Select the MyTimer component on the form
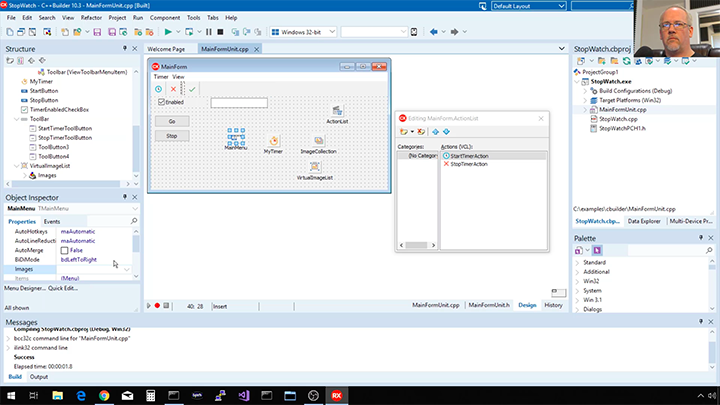This screenshot has height=405, width=720. point(274,141)
